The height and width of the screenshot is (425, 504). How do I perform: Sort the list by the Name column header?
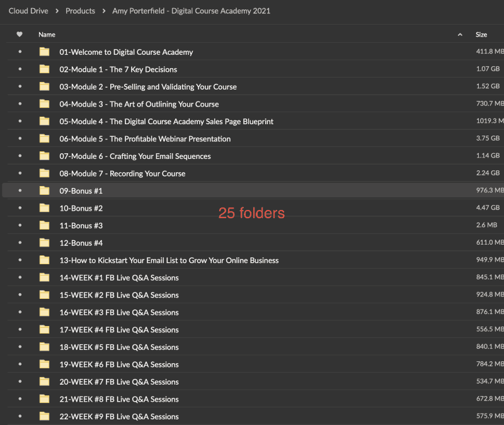(x=47, y=35)
